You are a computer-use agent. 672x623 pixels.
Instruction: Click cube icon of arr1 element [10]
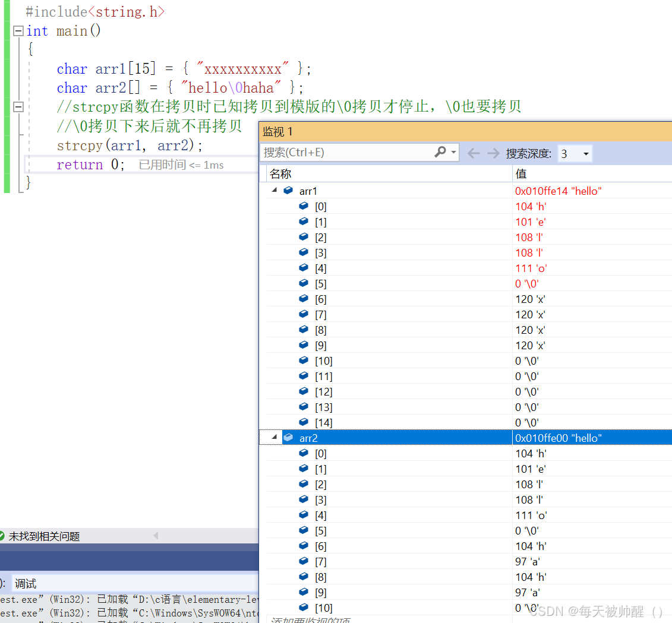click(x=304, y=360)
